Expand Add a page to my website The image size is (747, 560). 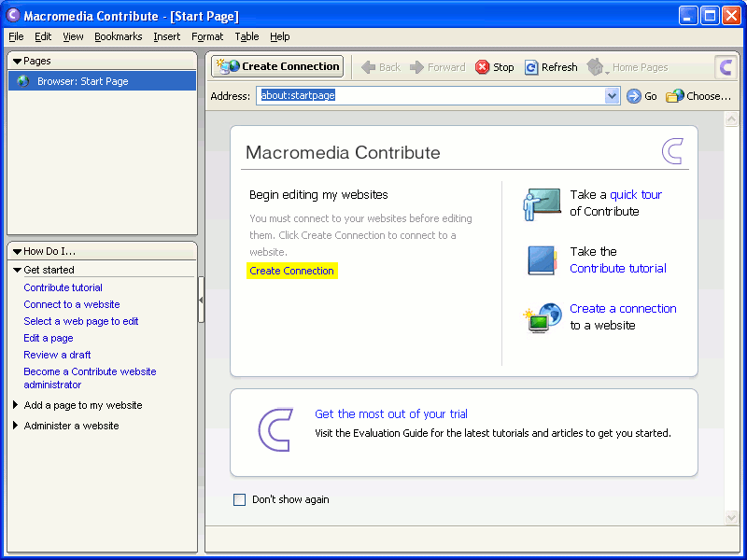point(15,405)
